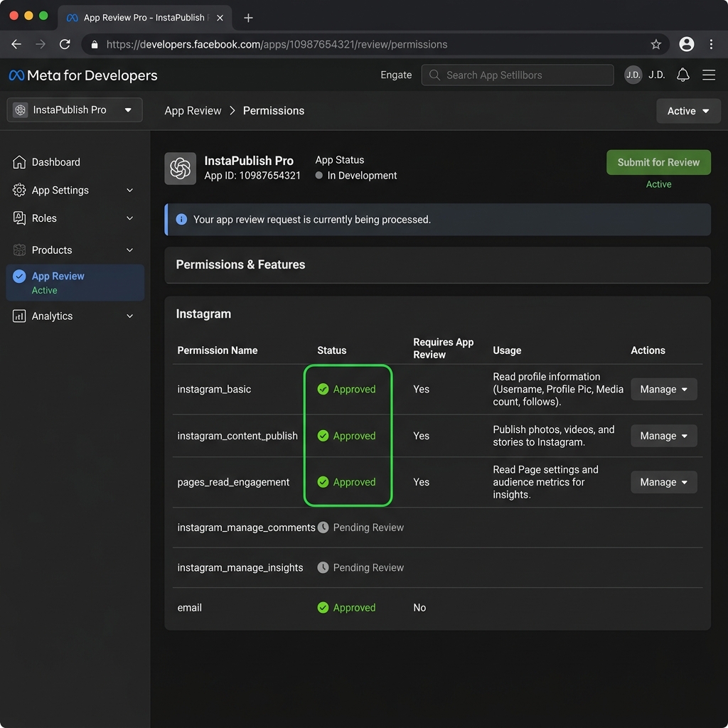Open Manage dropdown for instagram_basic
Viewport: 728px width, 728px height.
tap(663, 390)
